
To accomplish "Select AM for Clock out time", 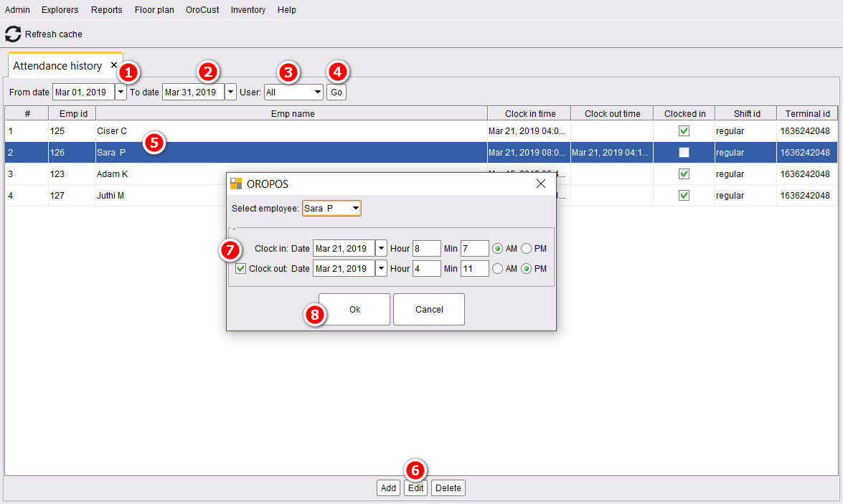I will (497, 268).
